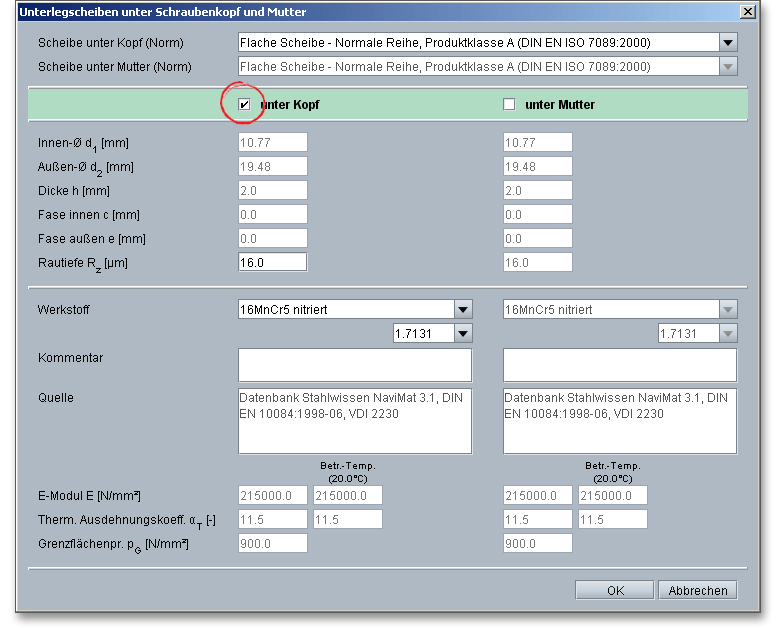Select left Innen-Ø d1 field
Viewport: 776px width, 628px height.
pos(272,143)
